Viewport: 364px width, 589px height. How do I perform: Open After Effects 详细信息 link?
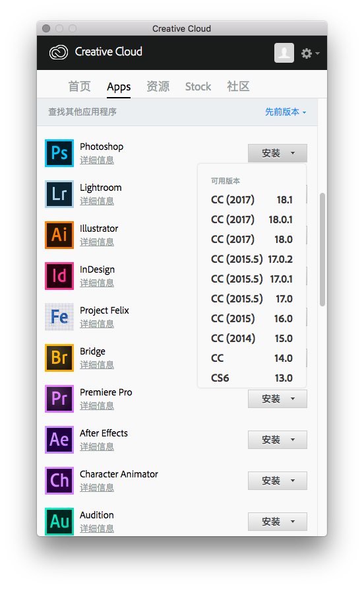[x=97, y=447]
